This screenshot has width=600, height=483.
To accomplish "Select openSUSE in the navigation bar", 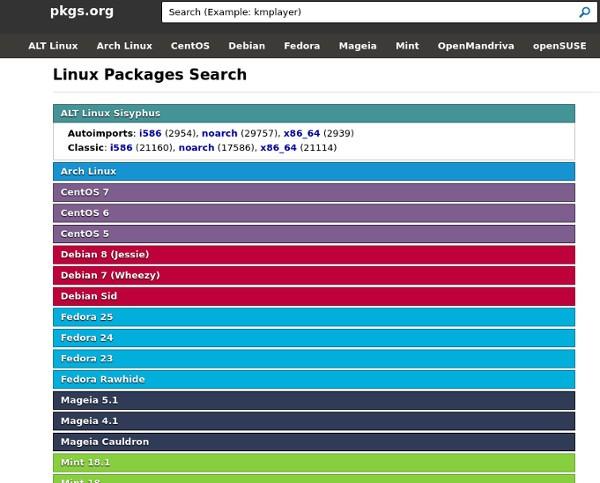I will (x=559, y=46).
